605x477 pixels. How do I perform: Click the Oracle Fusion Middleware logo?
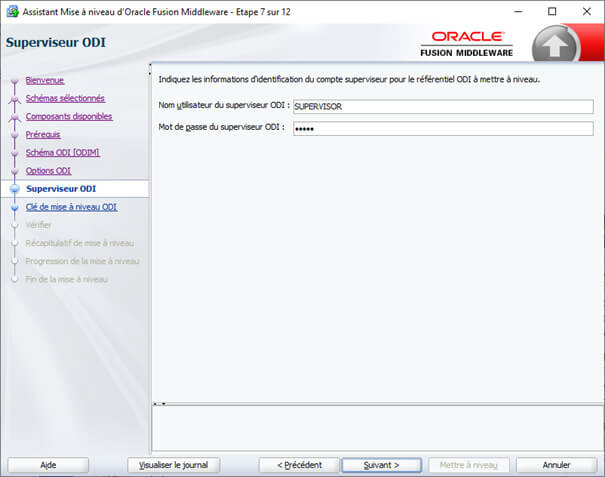click(466, 44)
